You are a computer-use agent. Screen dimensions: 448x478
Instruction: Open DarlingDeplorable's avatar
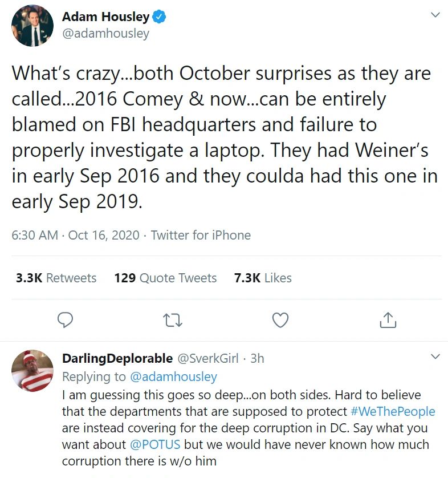point(32,371)
